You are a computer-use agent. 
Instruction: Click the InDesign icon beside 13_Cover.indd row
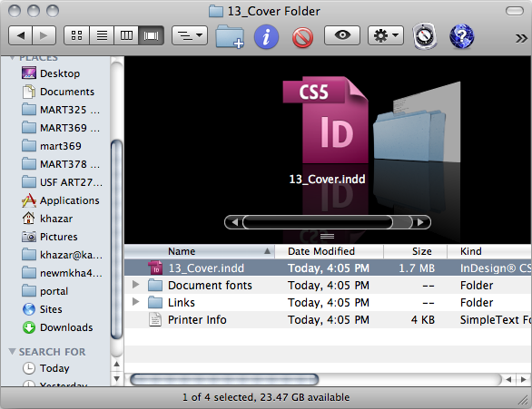tap(155, 268)
